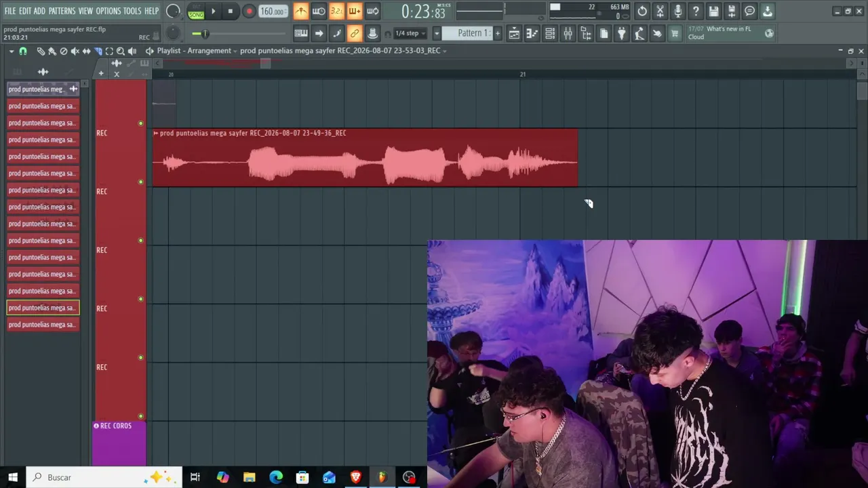Select the playlist Draw pencil tool
Screen dimensions: 868x488
pyautogui.click(x=41, y=52)
